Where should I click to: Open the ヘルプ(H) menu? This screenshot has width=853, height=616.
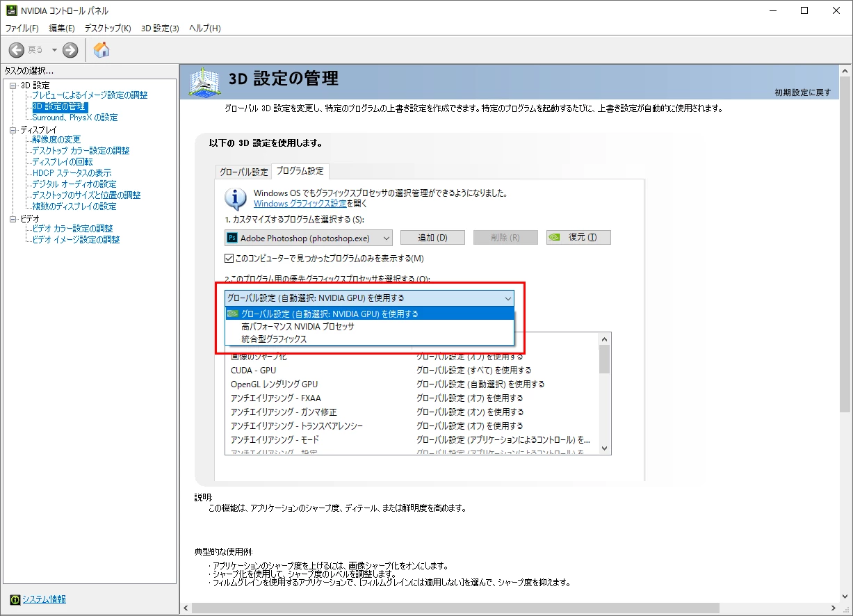tap(205, 28)
